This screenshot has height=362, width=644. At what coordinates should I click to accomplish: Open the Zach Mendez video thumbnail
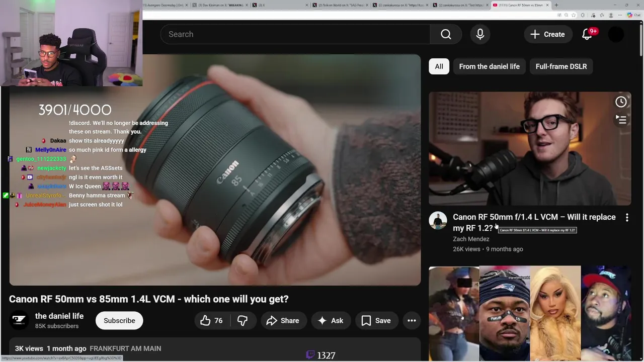point(530,148)
